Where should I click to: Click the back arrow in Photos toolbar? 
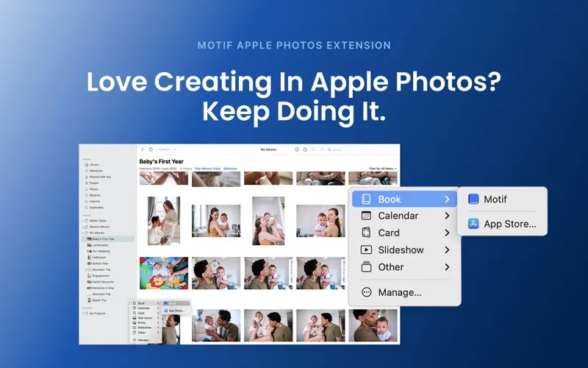pos(143,149)
